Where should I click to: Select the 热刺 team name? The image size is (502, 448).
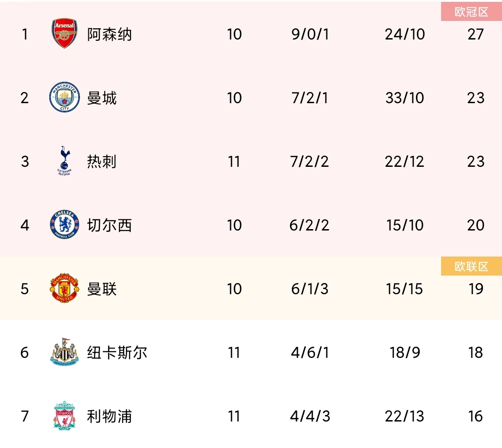coord(102,162)
